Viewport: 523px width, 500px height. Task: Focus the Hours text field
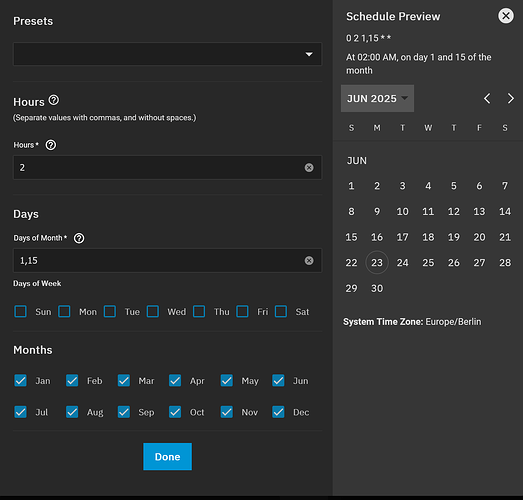[x=160, y=167]
